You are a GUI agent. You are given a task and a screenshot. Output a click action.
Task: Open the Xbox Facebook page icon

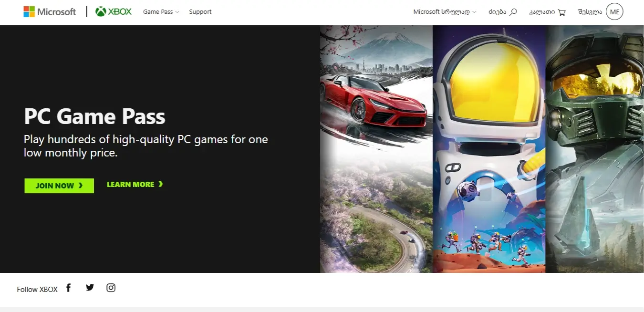[68, 288]
